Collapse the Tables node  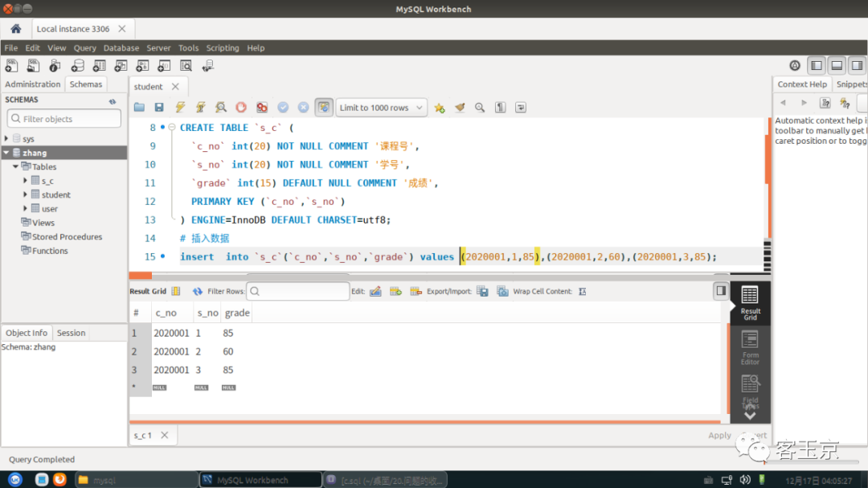pyautogui.click(x=15, y=166)
